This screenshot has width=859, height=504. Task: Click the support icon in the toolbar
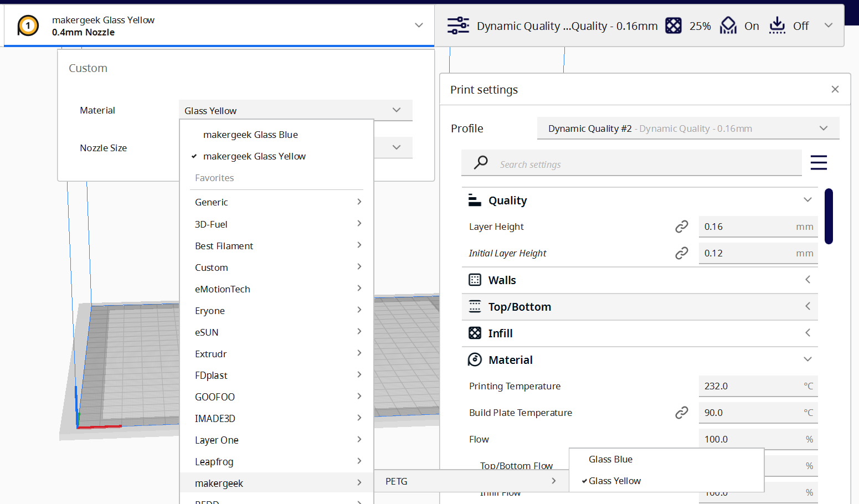coord(728,25)
